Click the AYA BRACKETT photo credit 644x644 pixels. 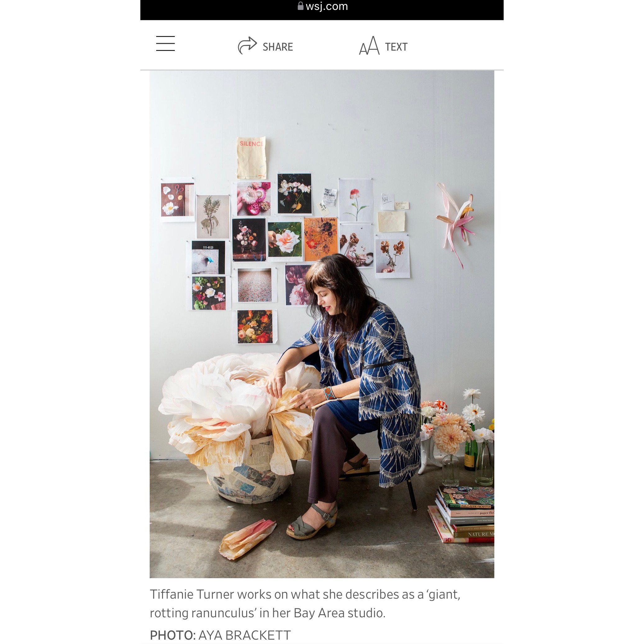click(x=245, y=635)
